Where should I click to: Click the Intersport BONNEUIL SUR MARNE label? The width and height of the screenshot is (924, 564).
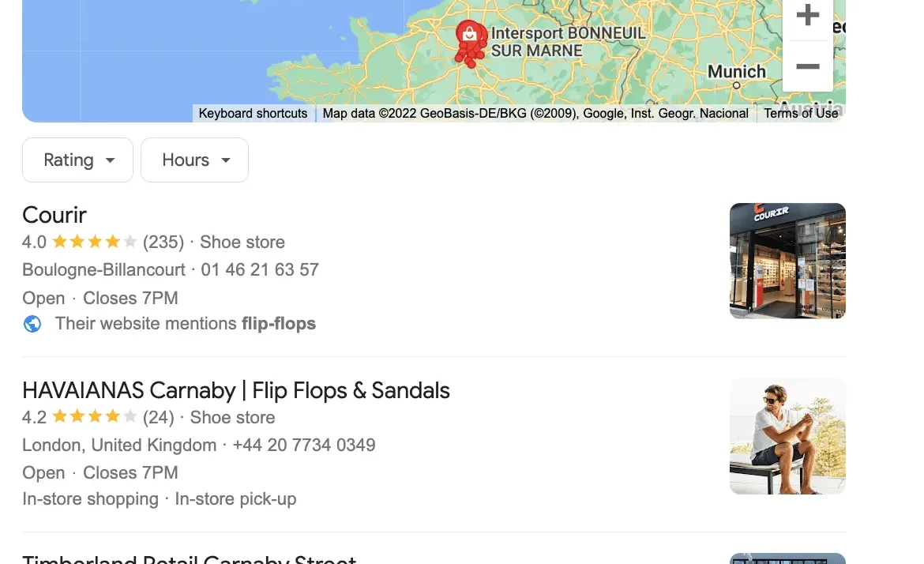click(x=568, y=42)
